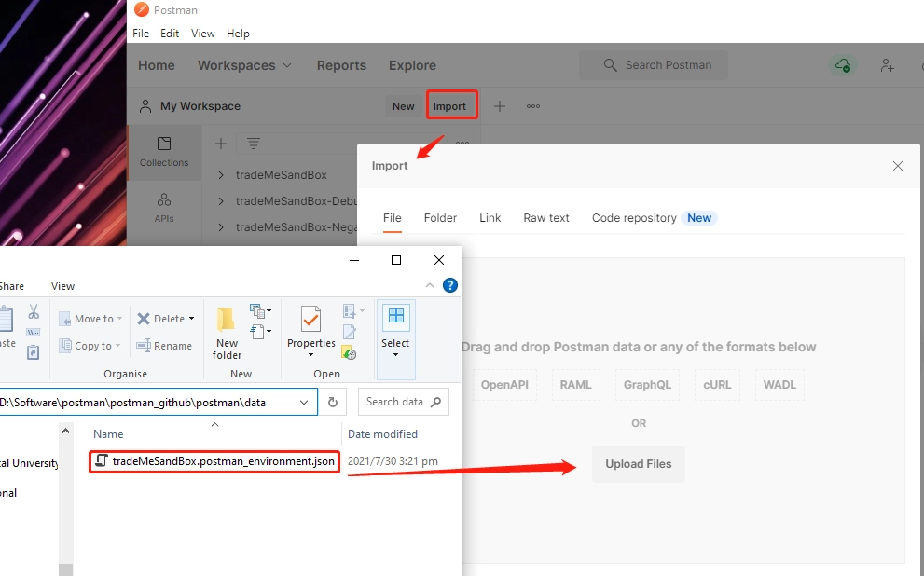
Task: Collapse the Explorer ribbon with chevron
Action: 430,285
